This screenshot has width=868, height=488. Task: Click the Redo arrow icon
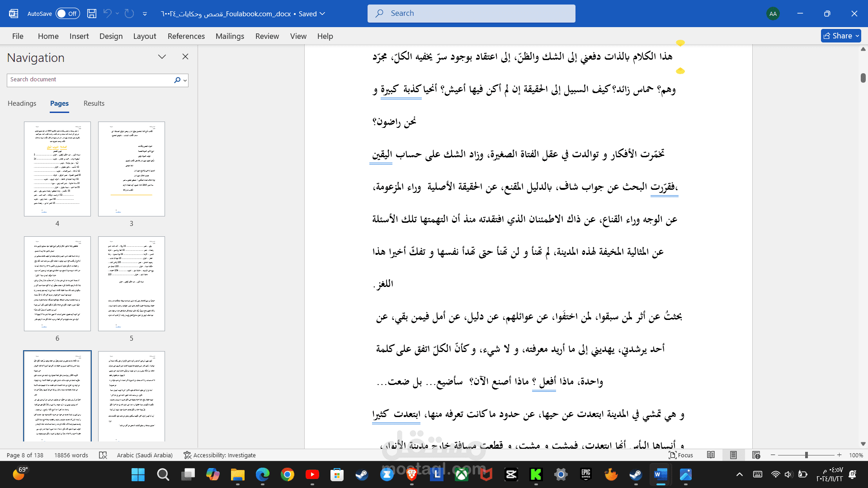pyautogui.click(x=129, y=13)
